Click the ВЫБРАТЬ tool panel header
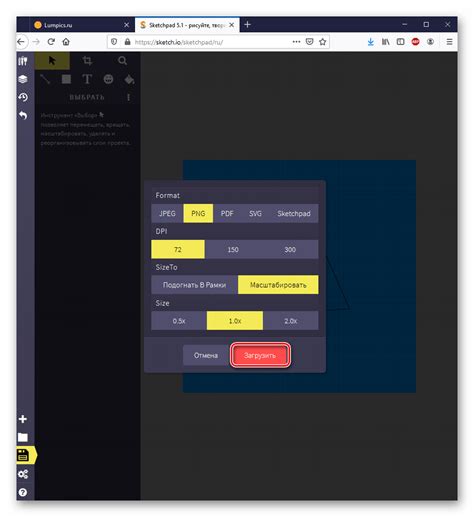This screenshot has width=474, height=517. click(x=87, y=97)
